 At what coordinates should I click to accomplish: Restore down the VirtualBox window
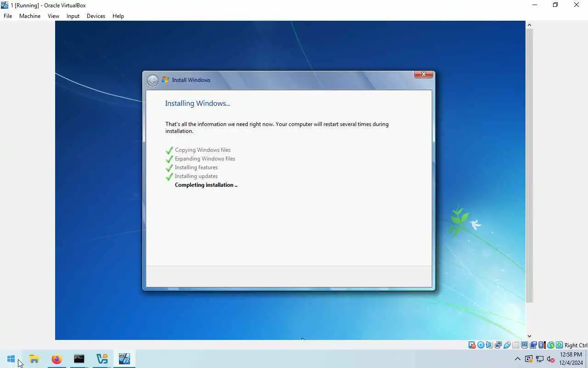555,5
